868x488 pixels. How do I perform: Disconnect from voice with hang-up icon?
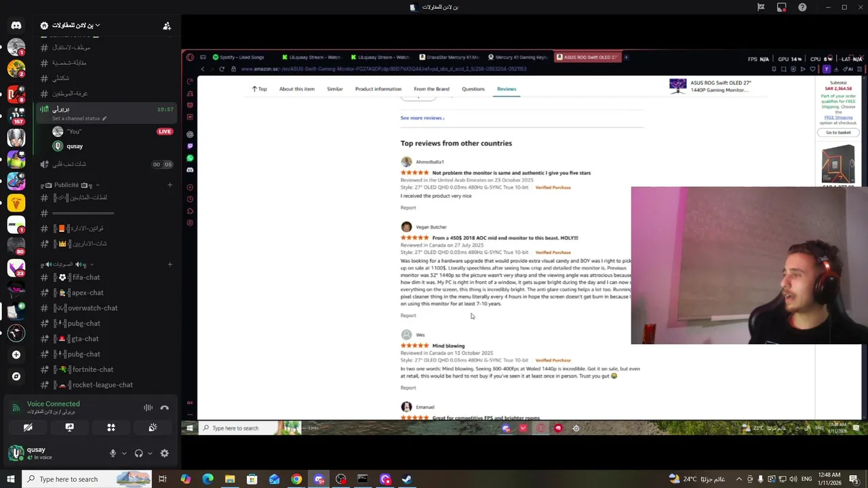point(164,407)
